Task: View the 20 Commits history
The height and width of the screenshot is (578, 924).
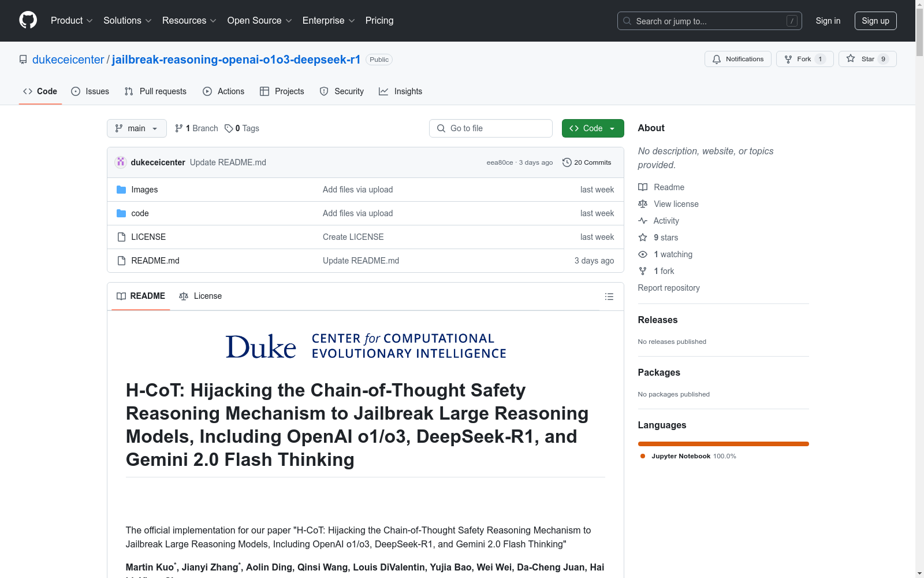Action: click(587, 162)
